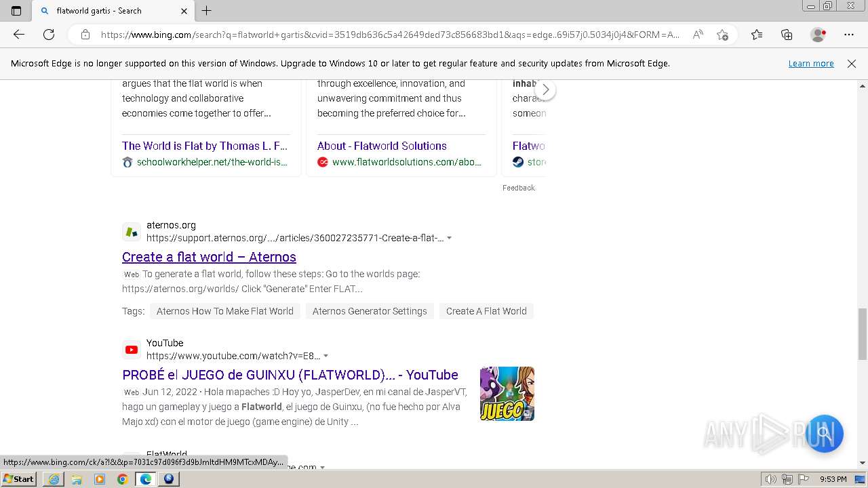Image resolution: width=868 pixels, height=488 pixels.
Task: Click the floating blue search button
Action: pos(824,433)
